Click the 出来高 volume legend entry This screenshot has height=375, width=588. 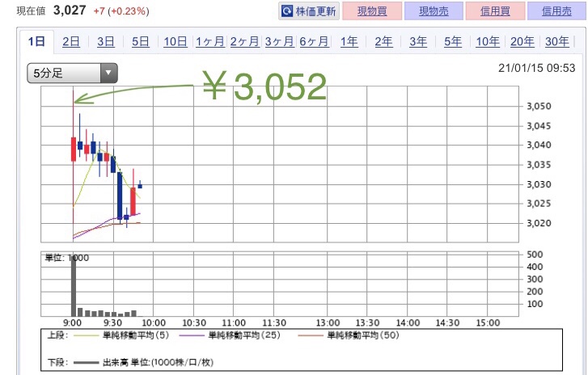click(x=144, y=362)
